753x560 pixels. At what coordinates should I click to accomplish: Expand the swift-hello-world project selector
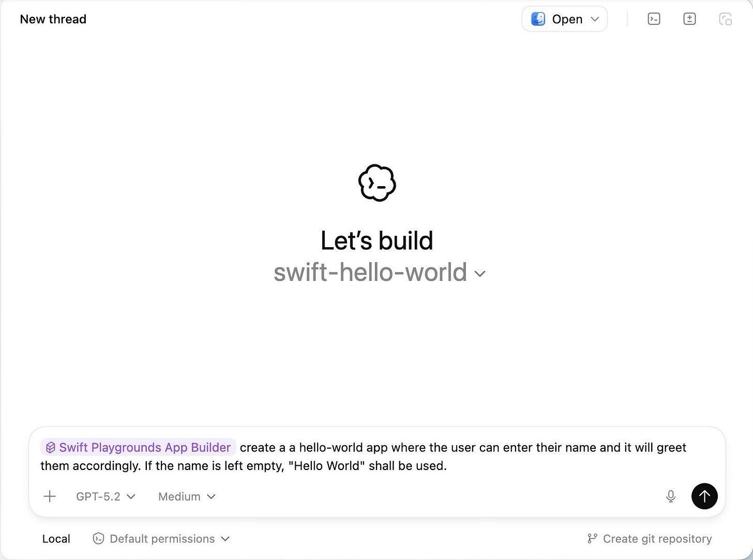pos(380,273)
